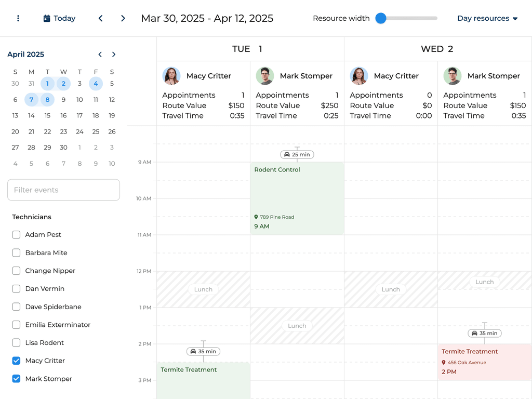532x399 pixels.
Task: Select the WED 2 column header
Action: 437,49
